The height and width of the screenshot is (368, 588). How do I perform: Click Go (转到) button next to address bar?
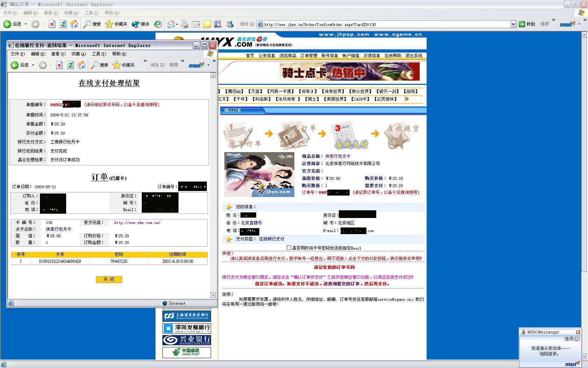tap(527, 24)
